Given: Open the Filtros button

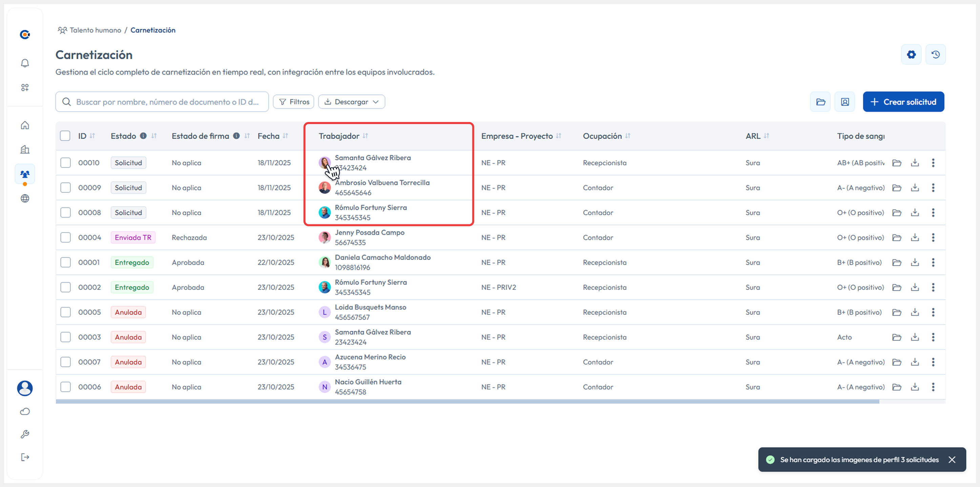Looking at the screenshot, I should click(294, 102).
